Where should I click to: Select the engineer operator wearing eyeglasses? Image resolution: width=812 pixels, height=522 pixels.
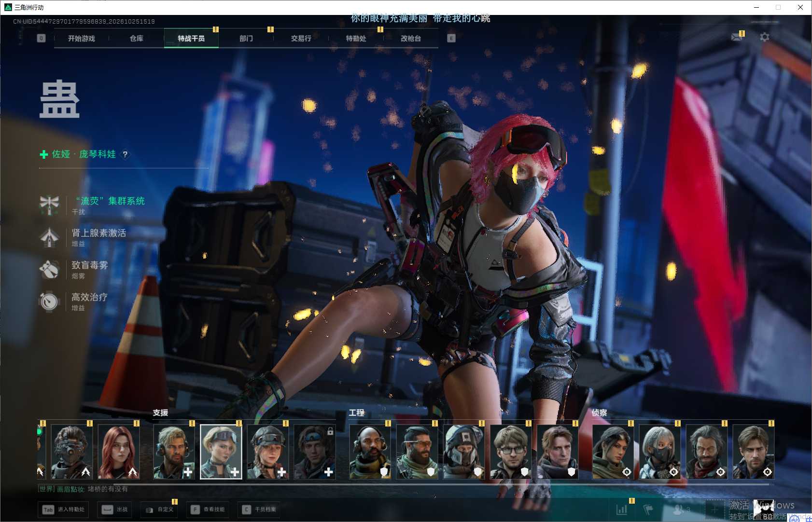coord(511,452)
